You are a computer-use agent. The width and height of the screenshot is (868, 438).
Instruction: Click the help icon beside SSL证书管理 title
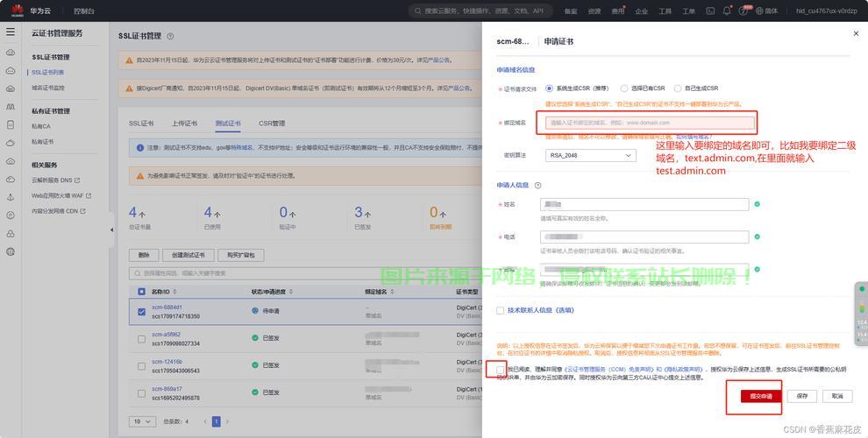point(170,36)
